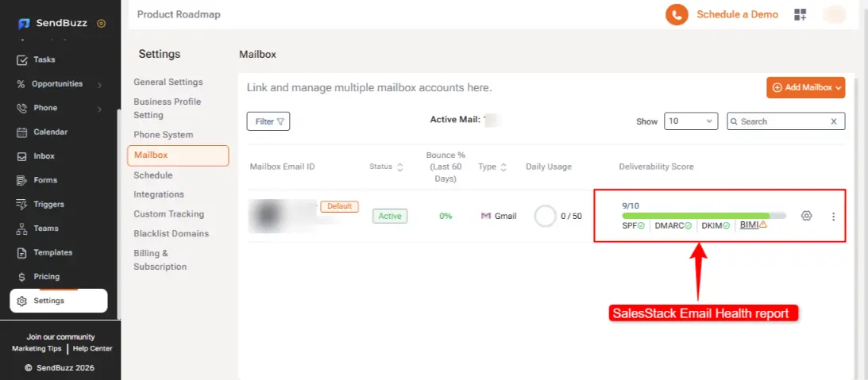868x380 pixels.
Task: Click Schedule a Demo
Action: click(x=737, y=14)
